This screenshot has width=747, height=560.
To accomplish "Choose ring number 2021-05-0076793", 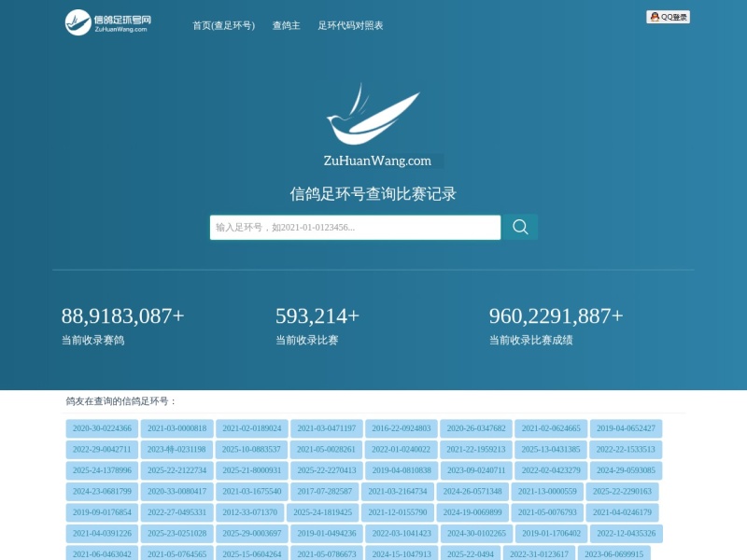I will click(547, 512).
